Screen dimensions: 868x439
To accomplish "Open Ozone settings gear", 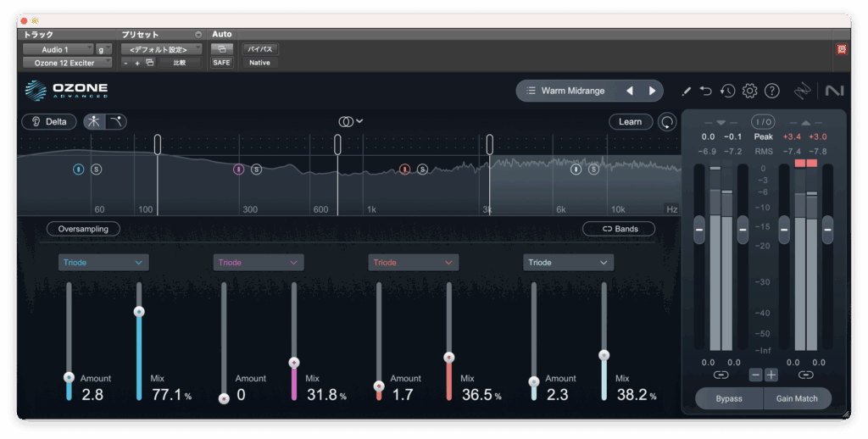I will coord(749,91).
